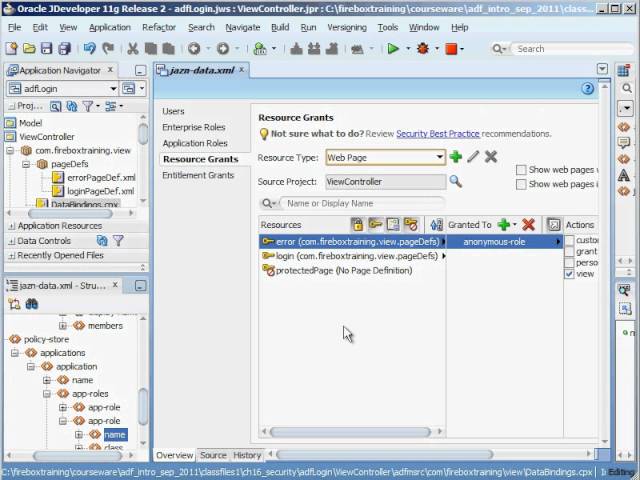Collapse the app-roles node in Structure
The width and height of the screenshot is (640, 480).
click(x=47, y=394)
